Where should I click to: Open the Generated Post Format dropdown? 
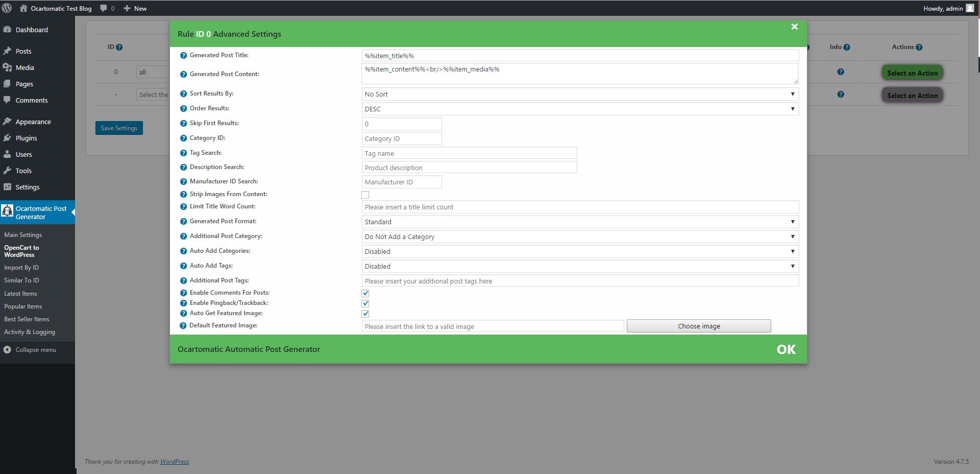[x=580, y=222]
